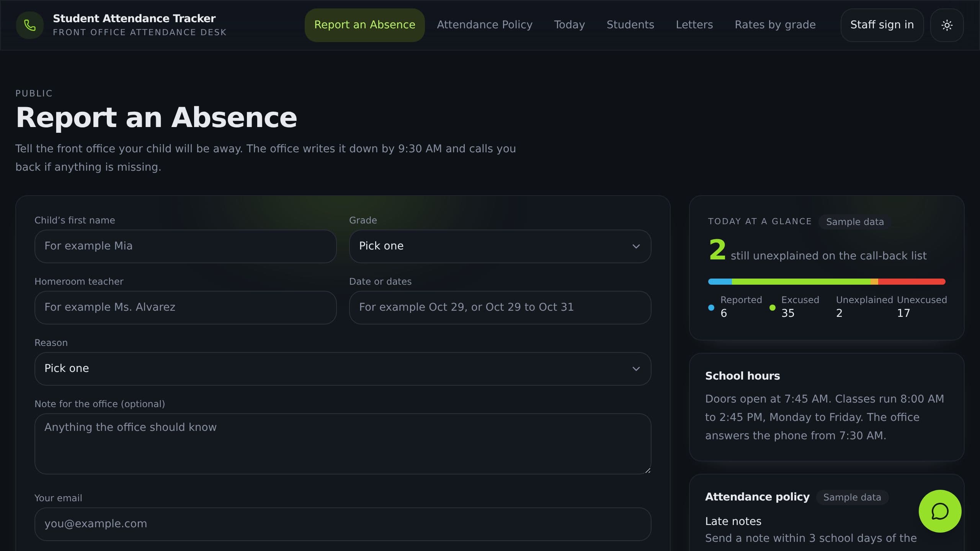This screenshot has width=980, height=551.
Task: Click the Grade dropdown chevron
Action: 636,246
